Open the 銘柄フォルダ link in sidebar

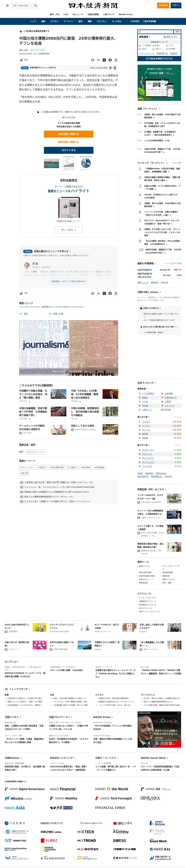pyautogui.click(x=171, y=37)
